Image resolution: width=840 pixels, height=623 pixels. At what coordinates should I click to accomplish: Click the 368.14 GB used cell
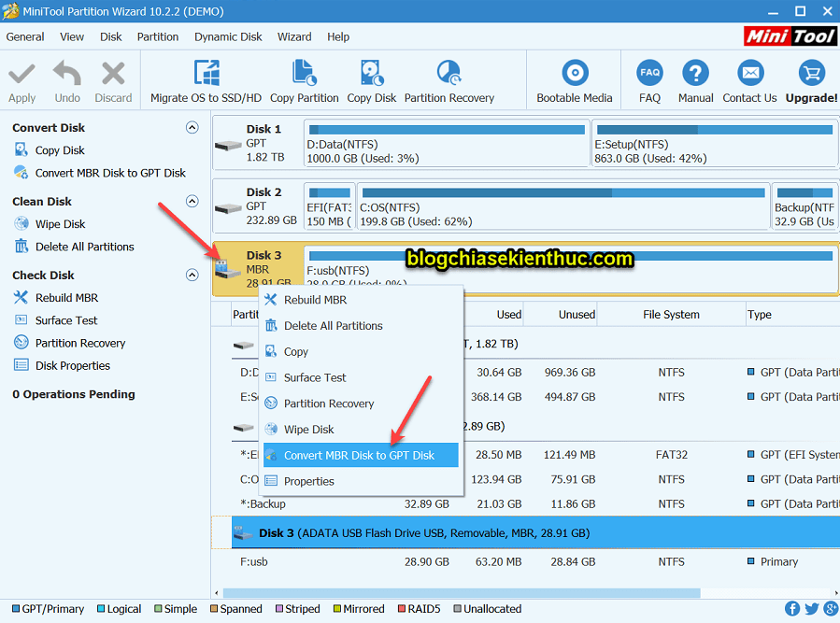coord(496,397)
